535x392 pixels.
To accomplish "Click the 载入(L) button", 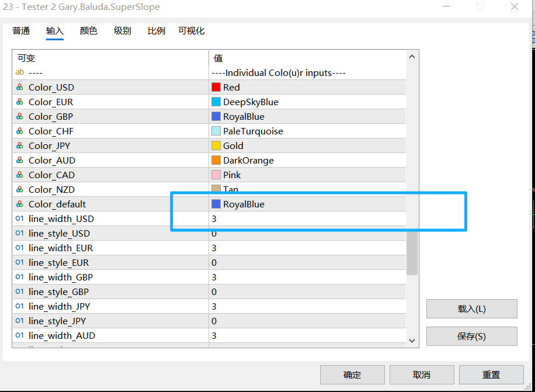I will point(471,309).
